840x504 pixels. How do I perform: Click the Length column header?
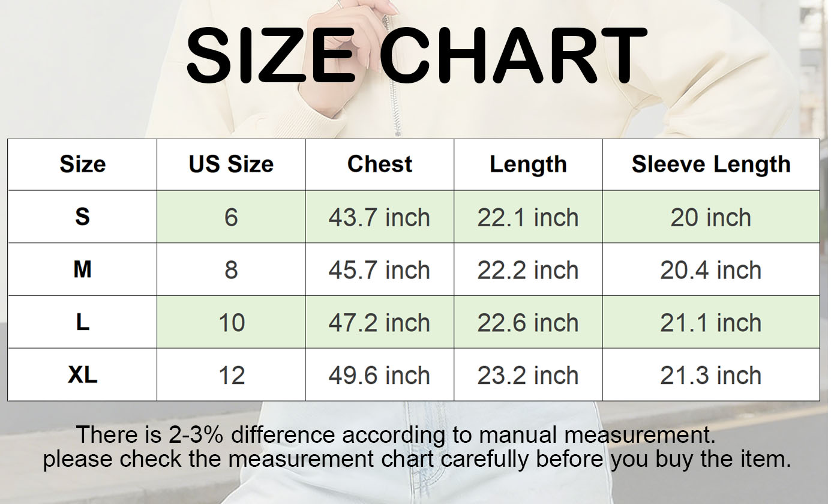[528, 164]
